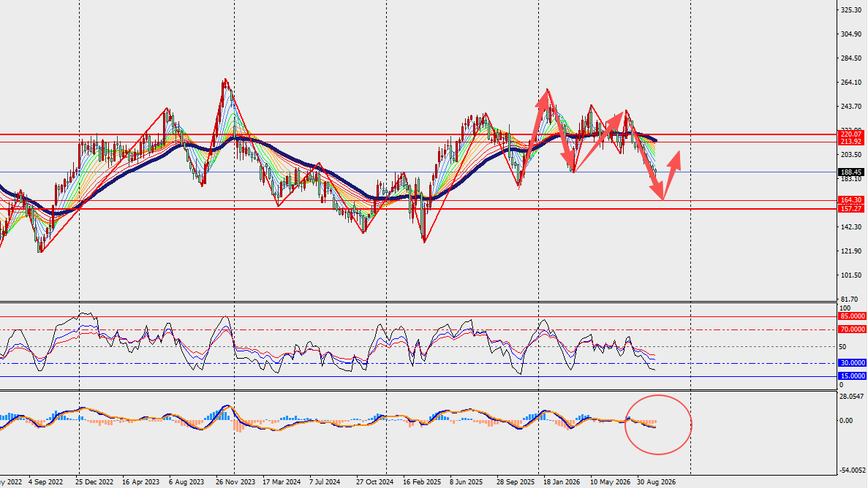Click the 28.0547 MACD scale value
Viewport: 868px width, 488px height.
click(x=851, y=397)
